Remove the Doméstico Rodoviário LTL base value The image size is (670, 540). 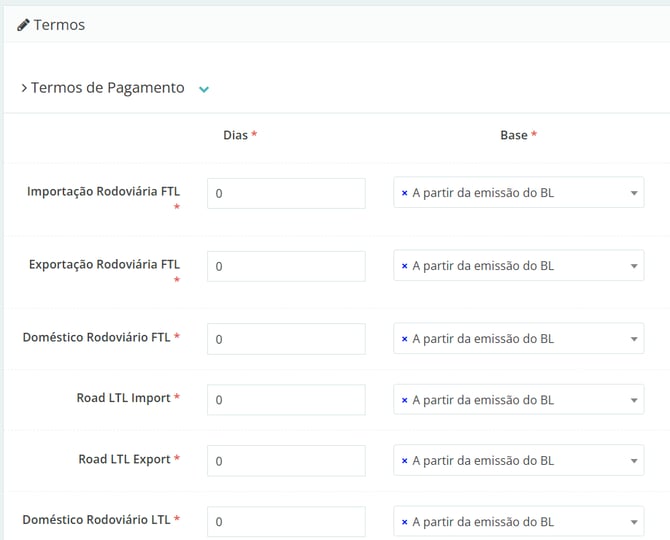coord(404,522)
